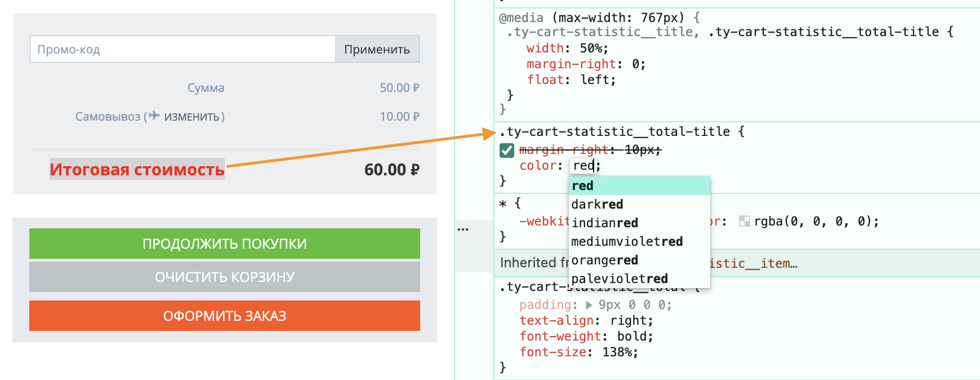Click the airplane icon next to Самовывоз
Viewport: 980px width, 380px height.
coord(154,116)
